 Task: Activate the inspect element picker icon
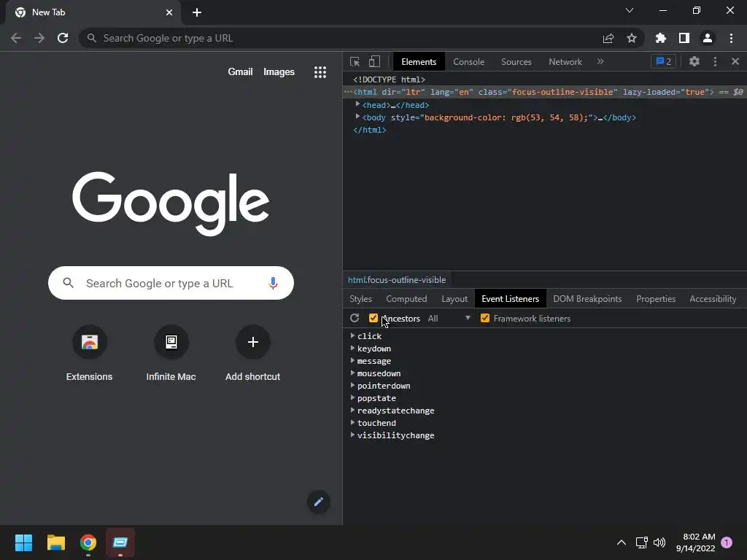point(355,61)
